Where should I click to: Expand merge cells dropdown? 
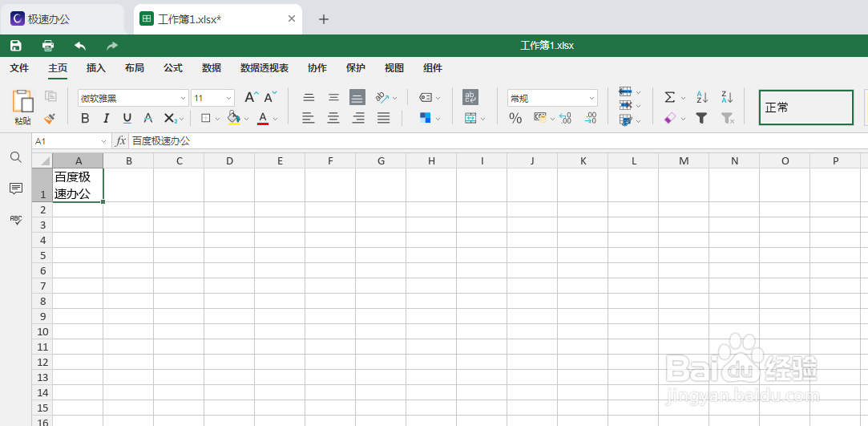click(482, 119)
